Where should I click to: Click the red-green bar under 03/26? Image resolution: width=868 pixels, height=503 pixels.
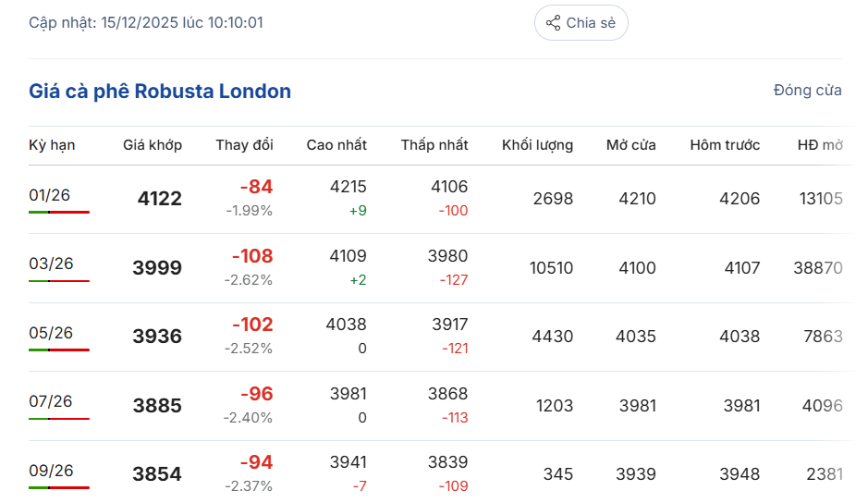[x=59, y=281]
